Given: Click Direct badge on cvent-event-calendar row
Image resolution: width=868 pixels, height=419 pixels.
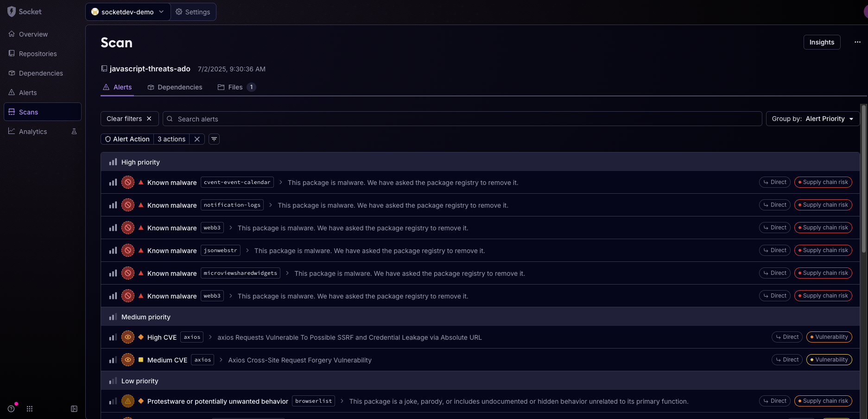Looking at the screenshot, I should click(x=775, y=182).
